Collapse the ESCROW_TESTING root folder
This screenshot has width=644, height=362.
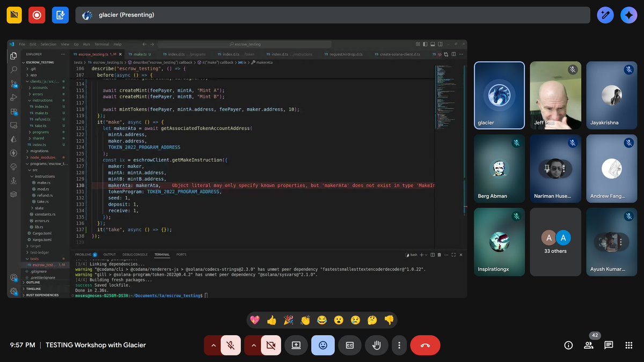click(x=40, y=62)
